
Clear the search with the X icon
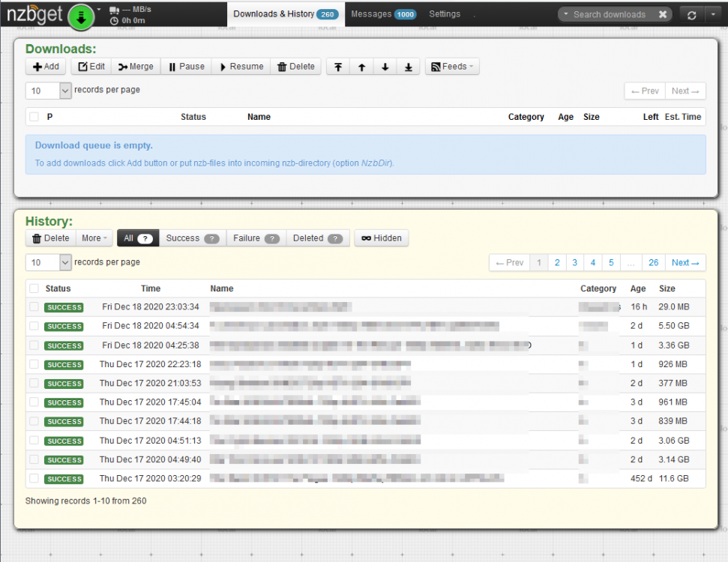pyautogui.click(x=663, y=14)
